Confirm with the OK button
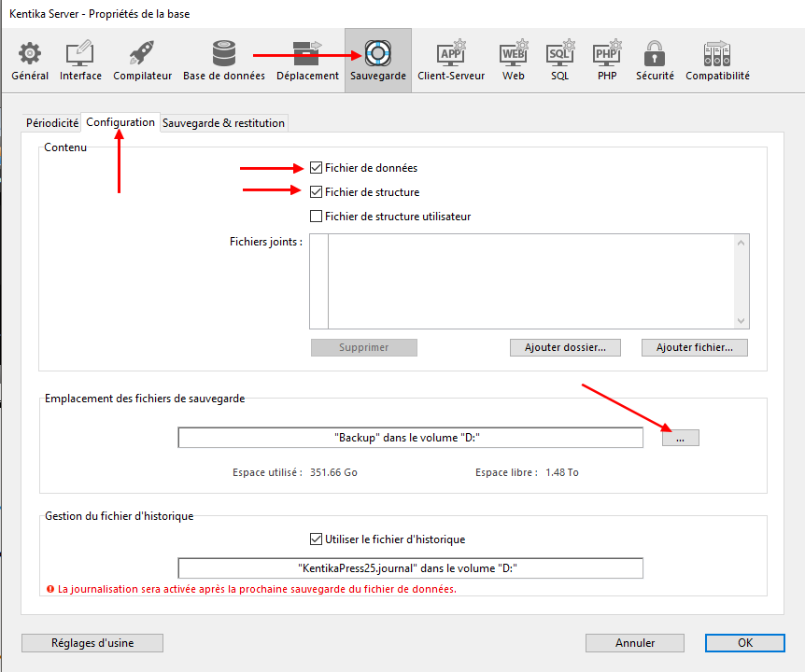The width and height of the screenshot is (805, 672). click(x=745, y=643)
